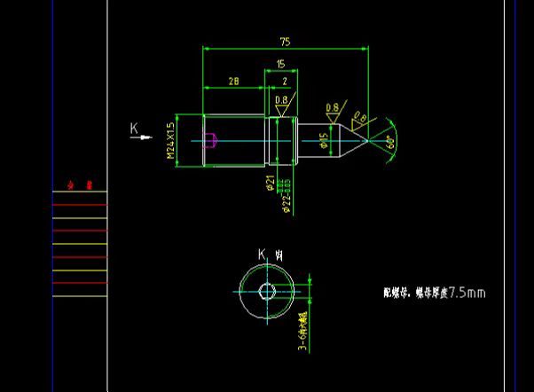Click the outer circle of the K view
This screenshot has height=392, width=534.
click(241, 292)
